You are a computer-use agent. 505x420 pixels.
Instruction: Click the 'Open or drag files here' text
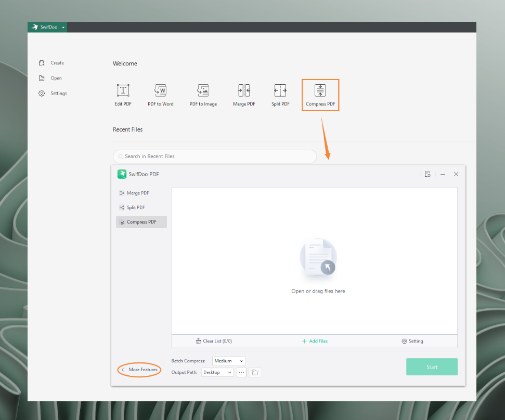point(318,291)
